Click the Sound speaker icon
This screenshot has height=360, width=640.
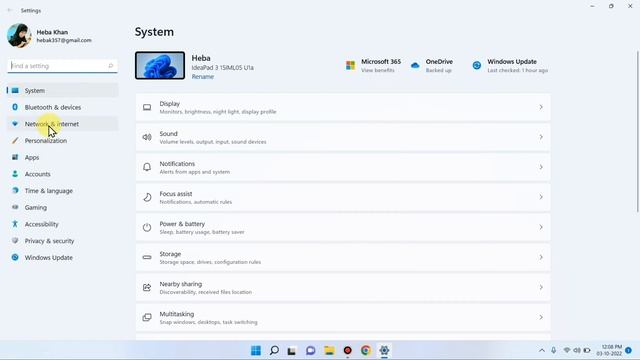[147, 137]
